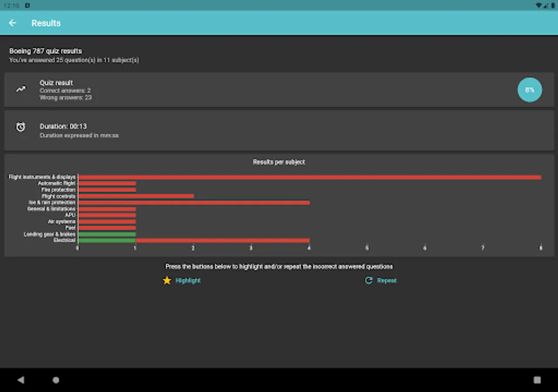This screenshot has height=392, width=558.
Task: Click the Fire protection label
Action: (x=58, y=190)
